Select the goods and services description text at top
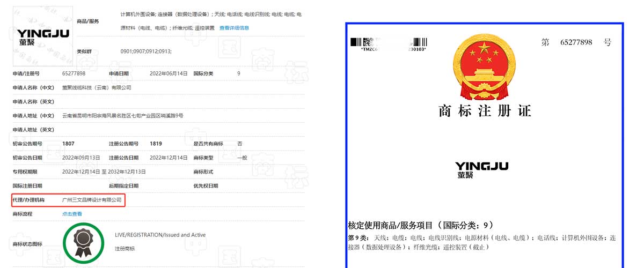 click(211, 21)
